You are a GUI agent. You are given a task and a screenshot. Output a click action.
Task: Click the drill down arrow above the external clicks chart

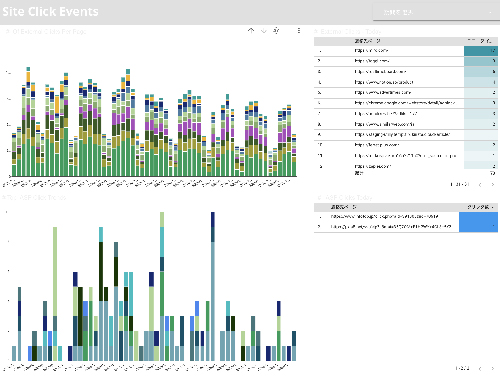coord(264,31)
